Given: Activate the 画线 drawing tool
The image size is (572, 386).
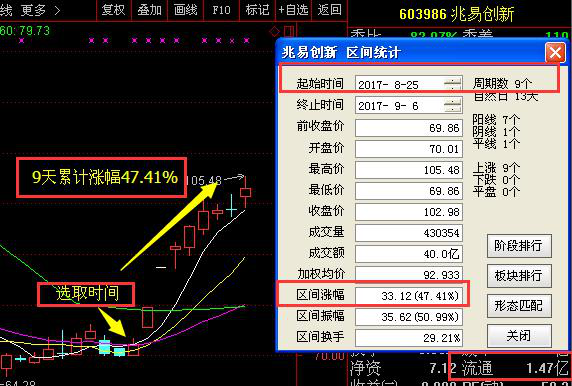Looking at the screenshot, I should tap(185, 10).
